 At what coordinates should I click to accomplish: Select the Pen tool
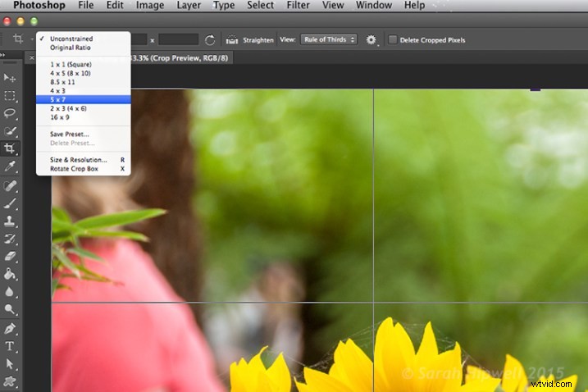point(9,329)
